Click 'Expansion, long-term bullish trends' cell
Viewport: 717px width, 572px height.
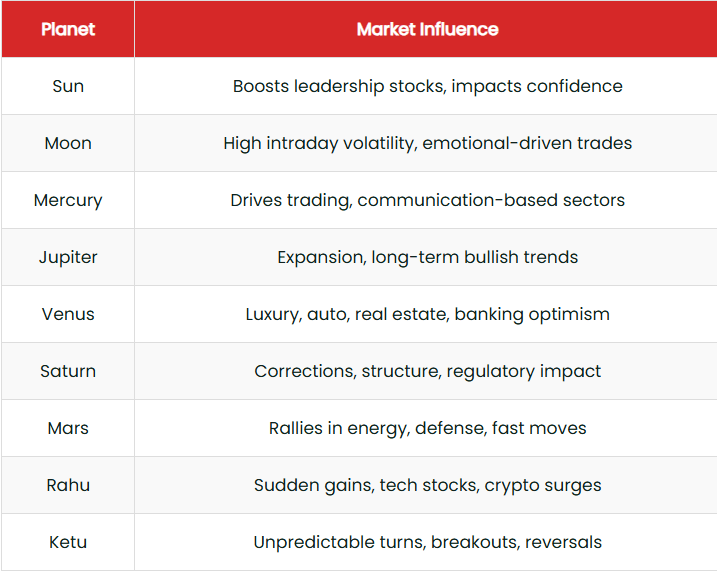coord(426,257)
